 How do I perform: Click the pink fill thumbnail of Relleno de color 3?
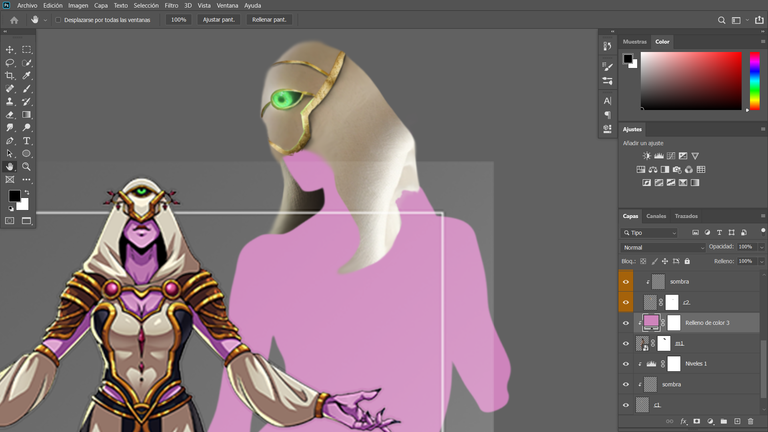pyautogui.click(x=651, y=322)
